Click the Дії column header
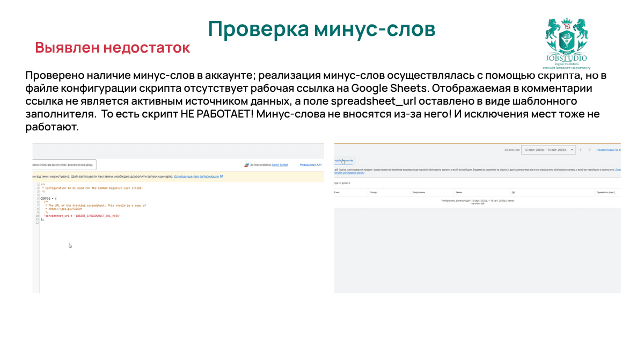 [x=513, y=192]
